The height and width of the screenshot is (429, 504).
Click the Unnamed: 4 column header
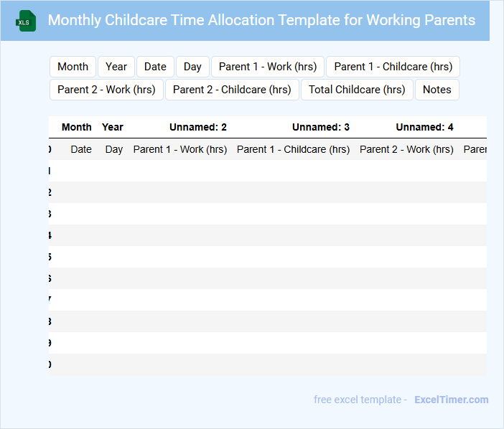coord(424,127)
